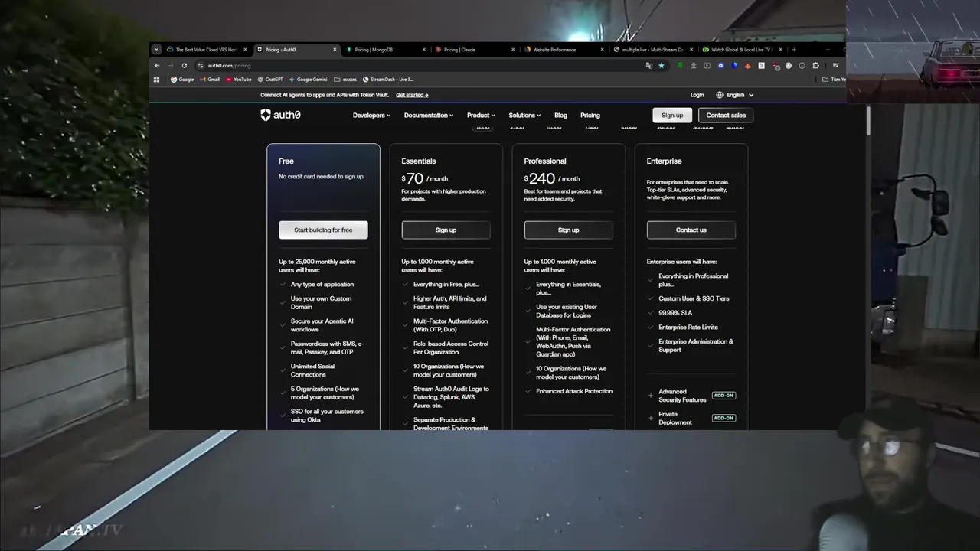The width and height of the screenshot is (980, 551).
Task: Switch to the Pricing | Claude tab
Action: coord(475,49)
